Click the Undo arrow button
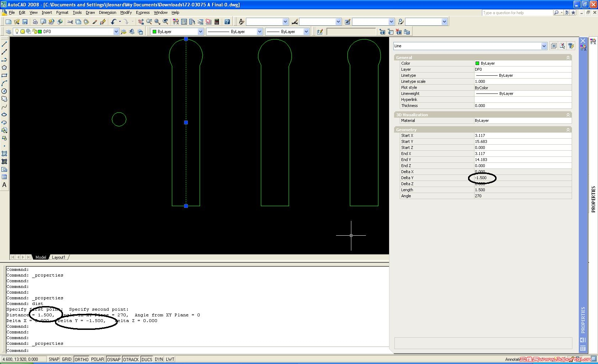Screen dimensions: 598x364 [113, 22]
